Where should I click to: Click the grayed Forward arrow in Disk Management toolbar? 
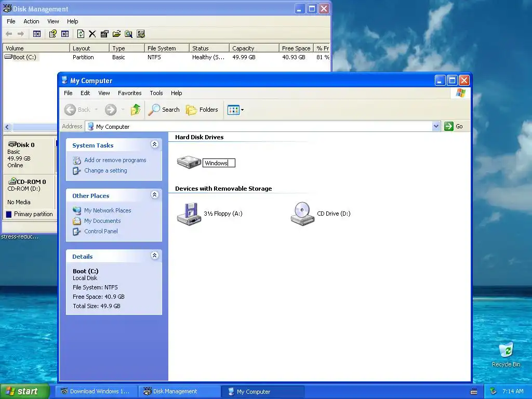(21, 34)
